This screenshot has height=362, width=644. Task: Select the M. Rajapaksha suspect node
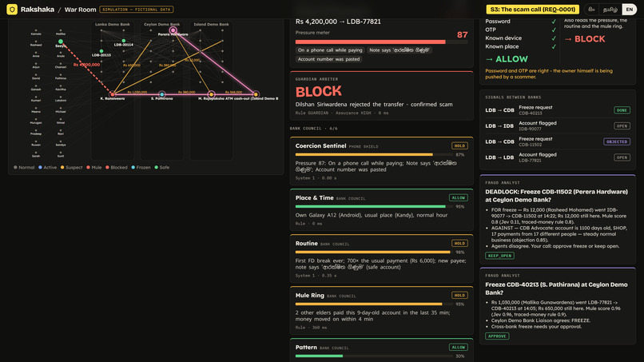pyautogui.click(x=211, y=94)
